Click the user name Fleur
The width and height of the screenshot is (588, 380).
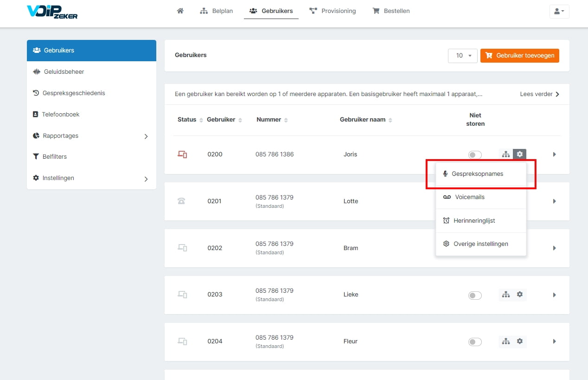(351, 341)
